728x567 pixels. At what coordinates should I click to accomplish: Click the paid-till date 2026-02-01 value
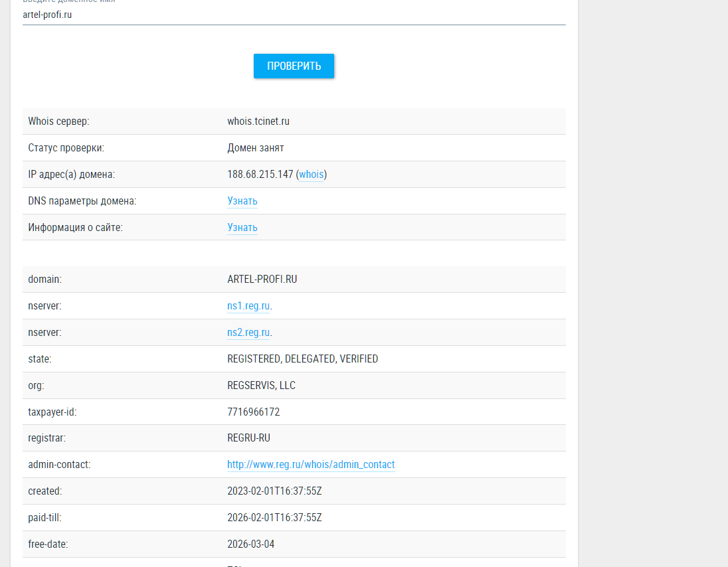pos(274,518)
